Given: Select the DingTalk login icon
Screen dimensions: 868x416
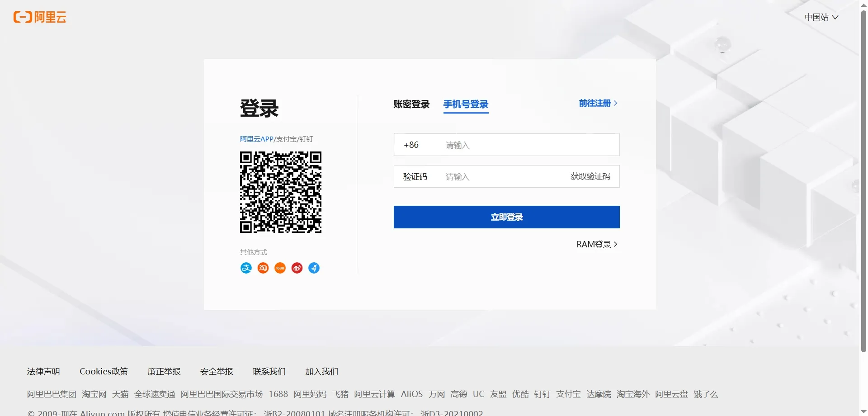Looking at the screenshot, I should pos(314,268).
